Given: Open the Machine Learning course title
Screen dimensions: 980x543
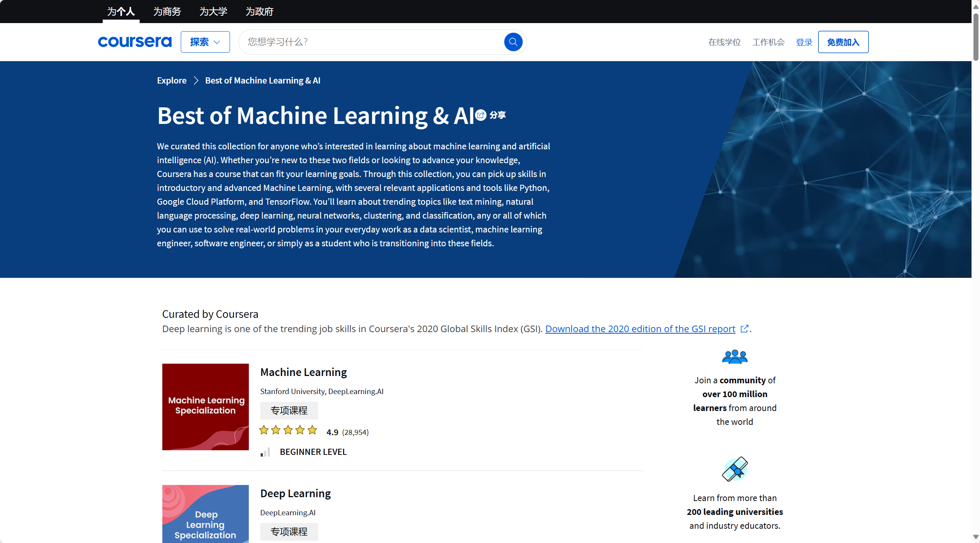Looking at the screenshot, I should coord(303,372).
